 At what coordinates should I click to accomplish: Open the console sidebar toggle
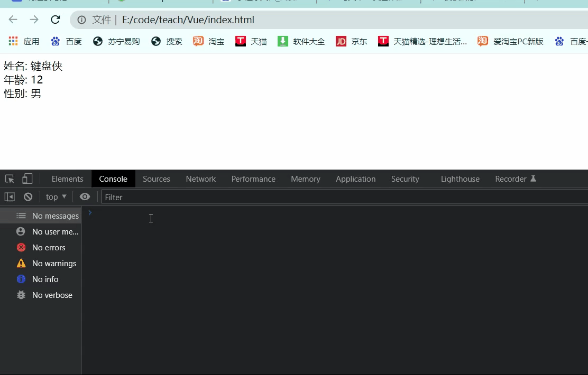[9, 196]
